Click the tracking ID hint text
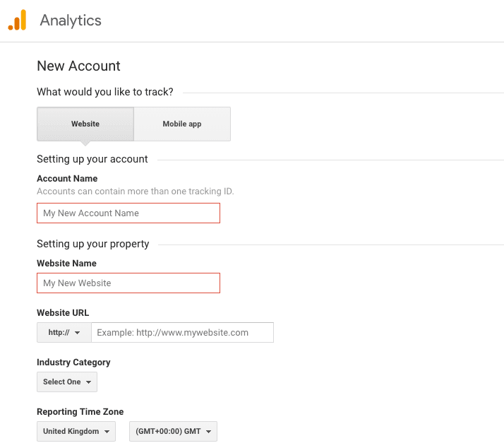This screenshot has width=504, height=448. tap(135, 191)
